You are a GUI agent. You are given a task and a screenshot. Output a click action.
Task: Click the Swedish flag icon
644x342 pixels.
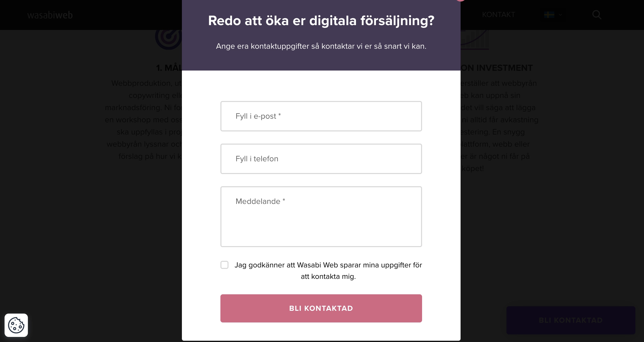coord(549,15)
